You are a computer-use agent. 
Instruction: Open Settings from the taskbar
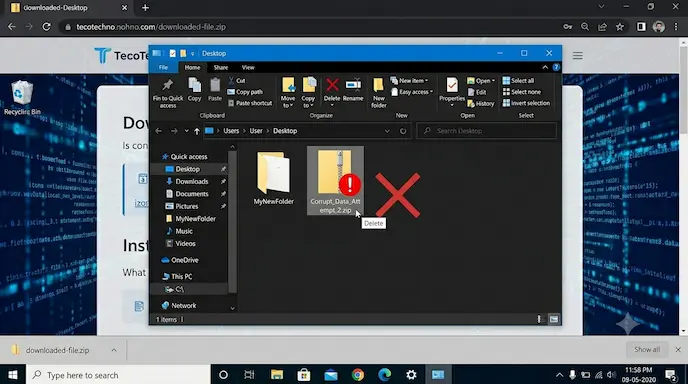(x=411, y=375)
